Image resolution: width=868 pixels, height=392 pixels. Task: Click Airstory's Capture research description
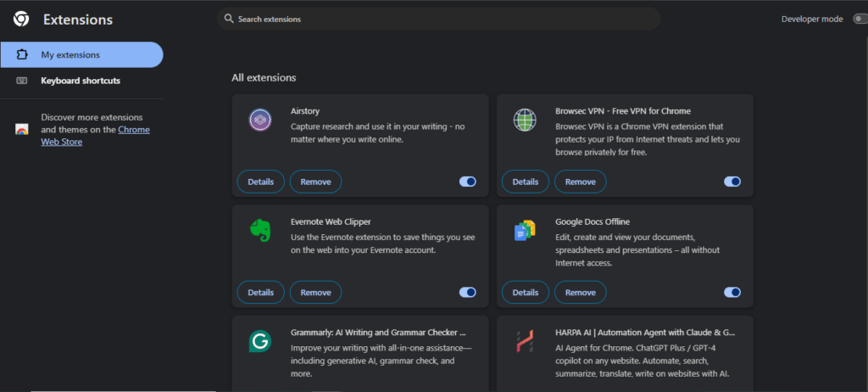click(377, 133)
